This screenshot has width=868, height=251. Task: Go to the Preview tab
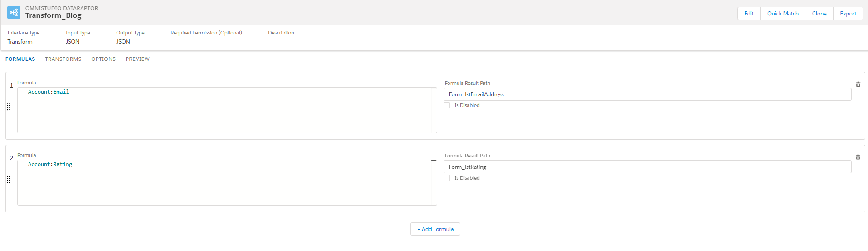point(137,59)
